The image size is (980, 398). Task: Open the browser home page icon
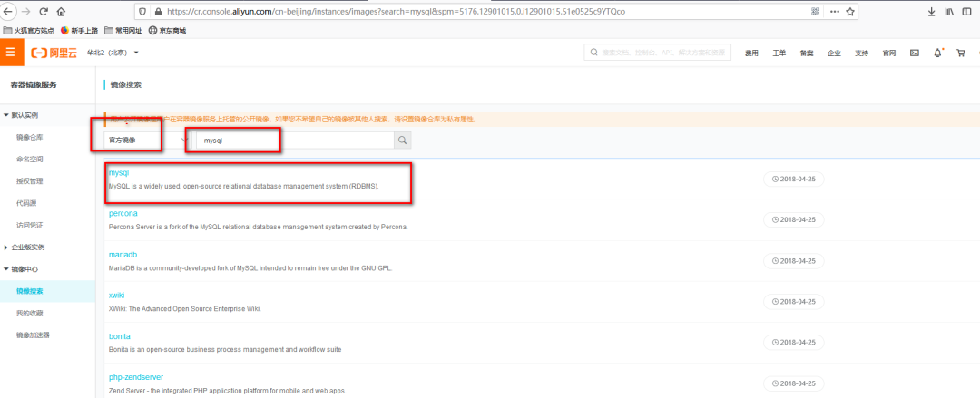(x=61, y=11)
